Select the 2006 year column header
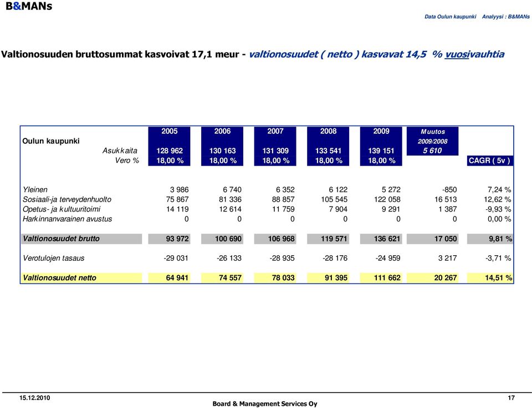Image resolution: width=532 pixels, height=408 pixels. 222,131
